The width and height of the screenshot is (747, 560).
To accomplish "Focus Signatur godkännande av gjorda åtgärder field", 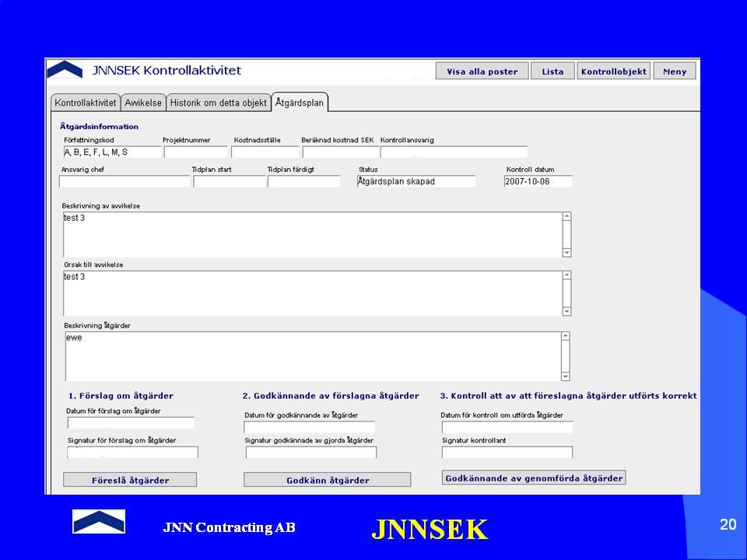I will [x=311, y=453].
